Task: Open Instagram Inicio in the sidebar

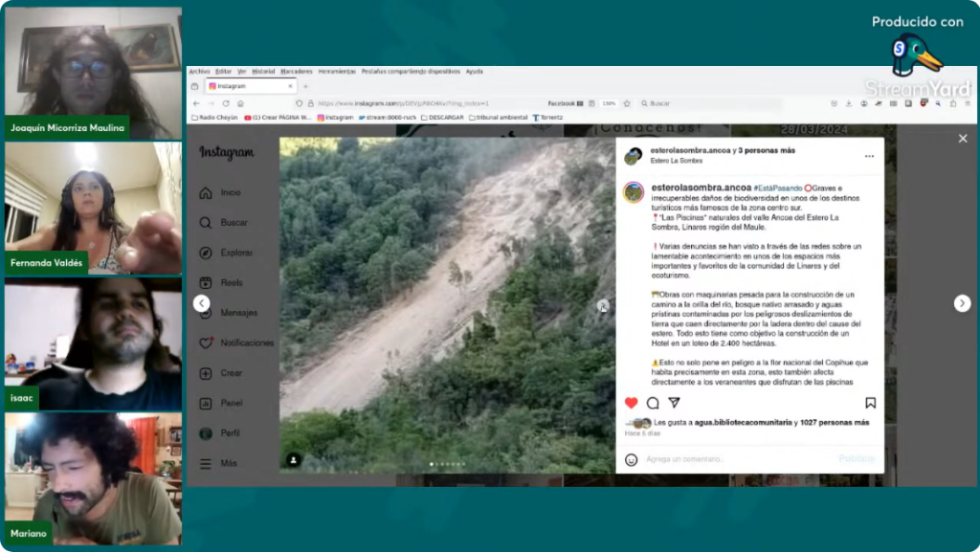Action: 230,192
